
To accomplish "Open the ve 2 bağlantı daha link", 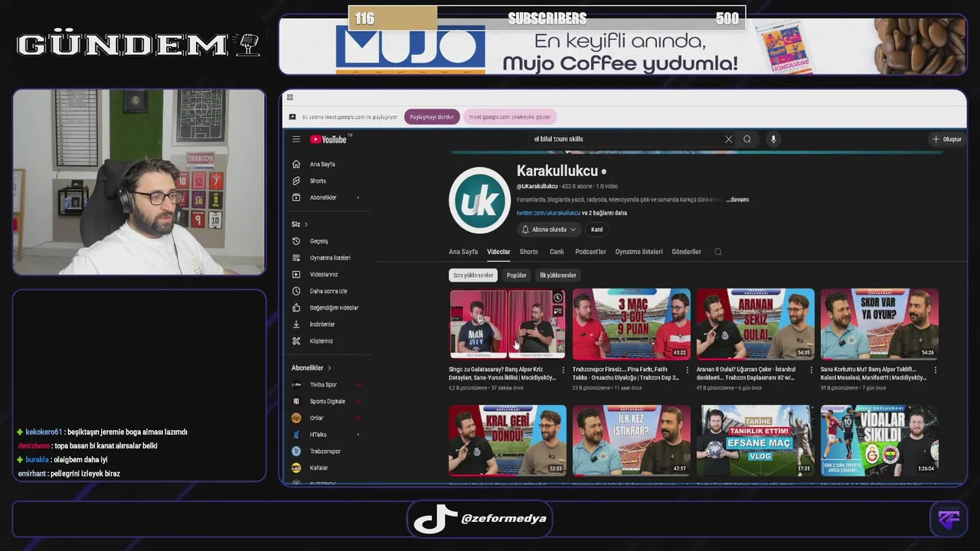I will tap(604, 213).
